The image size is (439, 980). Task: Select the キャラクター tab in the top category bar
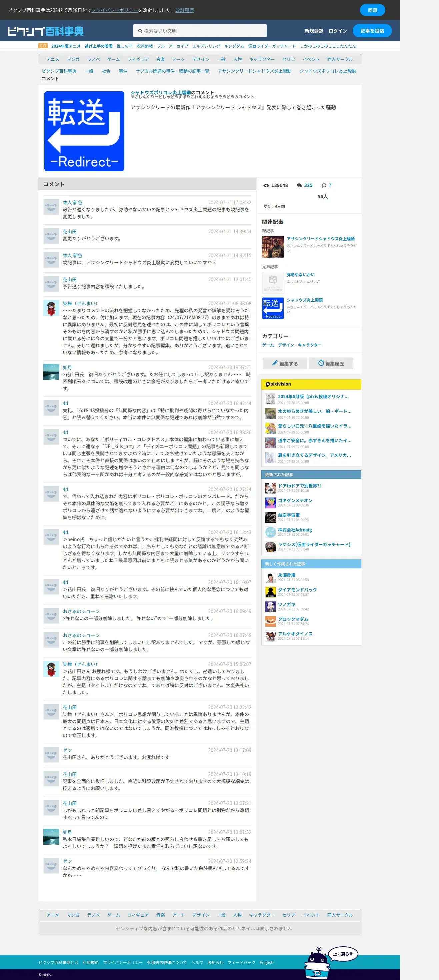click(x=262, y=59)
